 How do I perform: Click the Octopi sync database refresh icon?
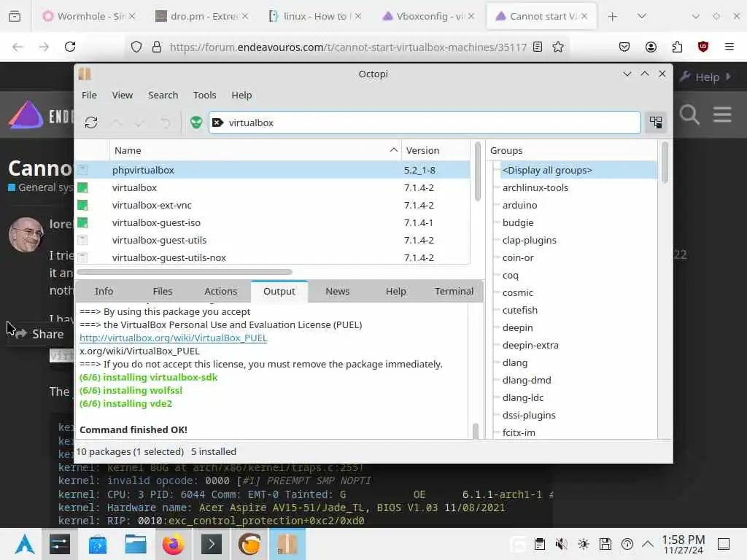[x=91, y=122]
